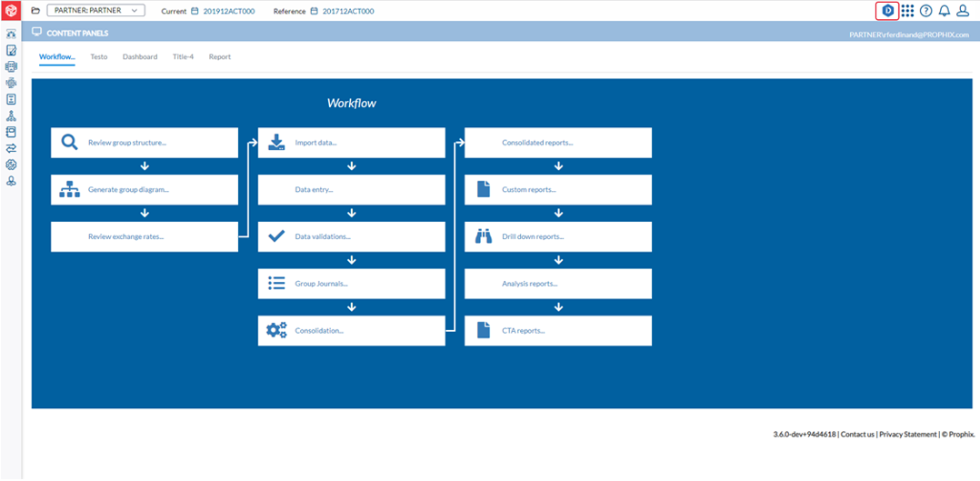Click the version text 3.6.0-dev+94d4618

(x=805, y=434)
